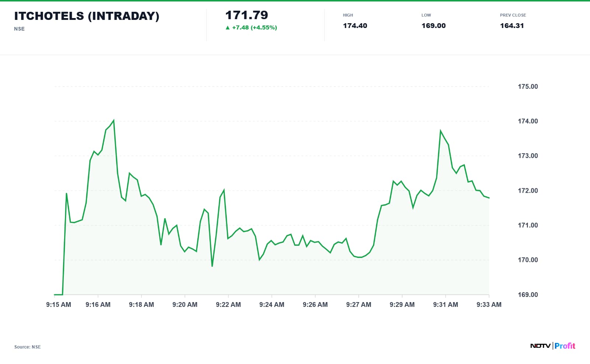Click the PREV CLOSE label

click(513, 15)
